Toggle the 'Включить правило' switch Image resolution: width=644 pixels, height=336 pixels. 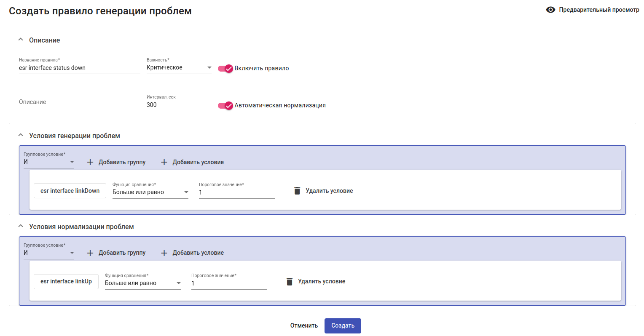[x=225, y=68]
